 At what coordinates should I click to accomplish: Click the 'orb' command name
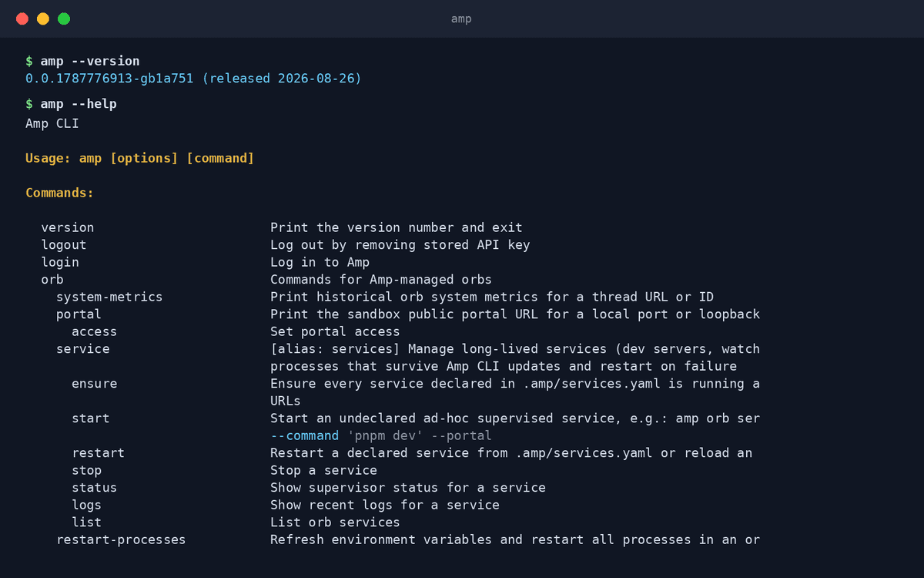coord(52,280)
